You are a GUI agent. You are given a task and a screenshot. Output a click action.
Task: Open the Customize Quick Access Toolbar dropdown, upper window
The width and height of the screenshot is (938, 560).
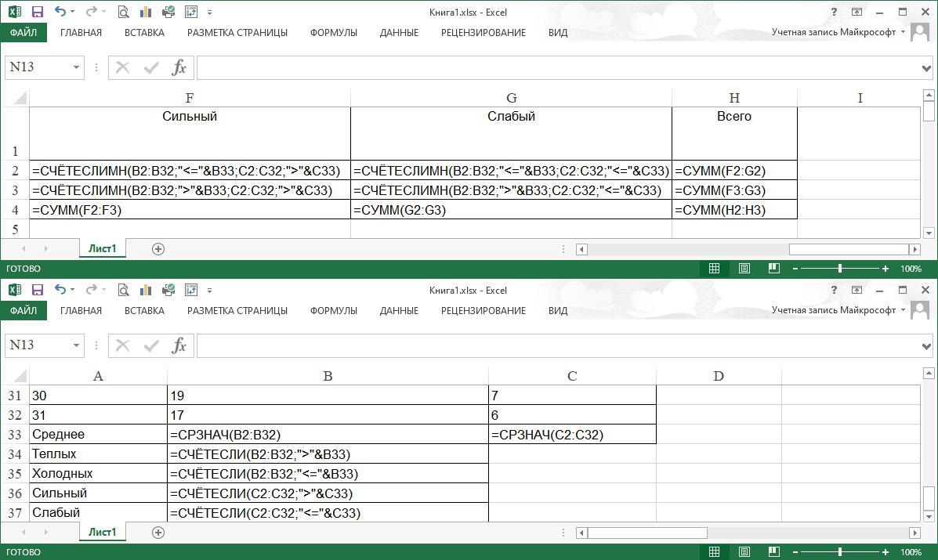point(209,12)
